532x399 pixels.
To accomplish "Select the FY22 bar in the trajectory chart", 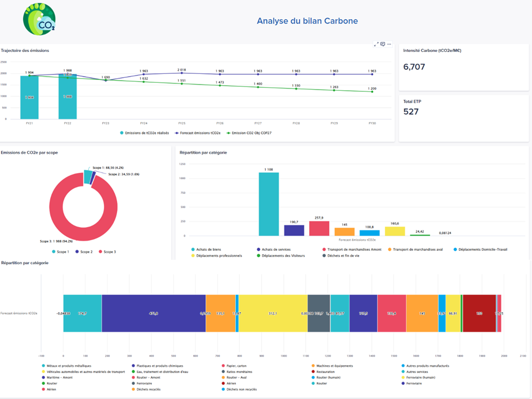I will coord(68,96).
